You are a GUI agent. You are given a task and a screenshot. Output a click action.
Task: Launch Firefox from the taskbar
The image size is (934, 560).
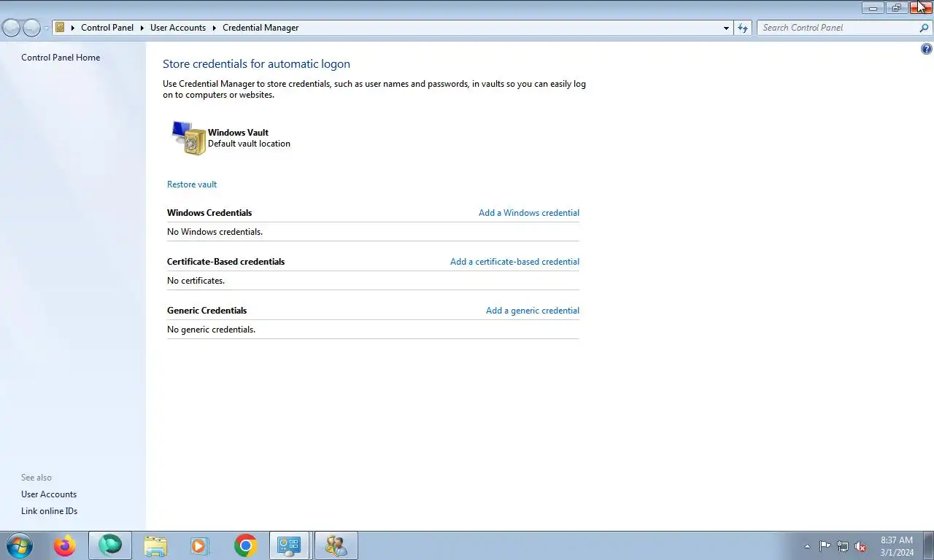pyautogui.click(x=64, y=545)
